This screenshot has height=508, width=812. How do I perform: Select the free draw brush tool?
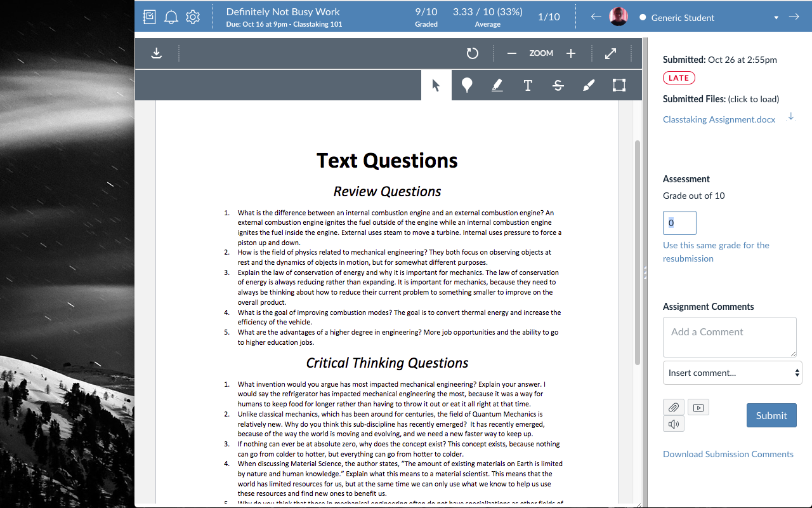[589, 85]
